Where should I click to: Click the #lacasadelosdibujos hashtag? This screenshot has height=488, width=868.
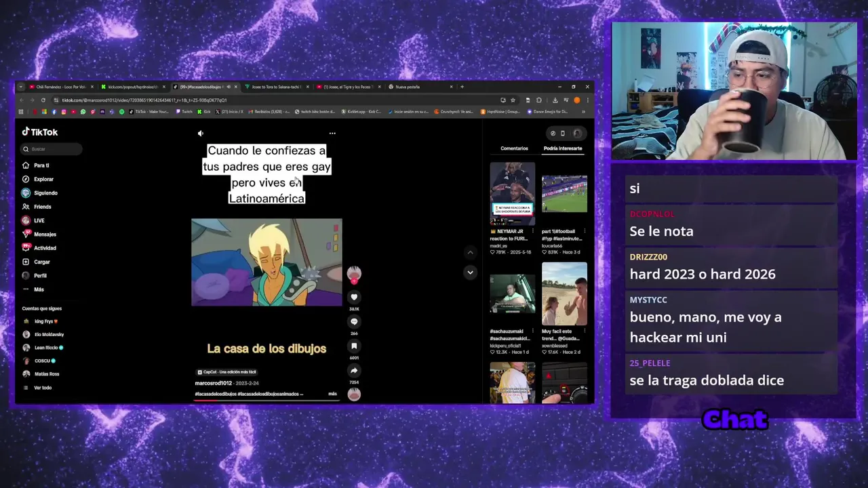tap(215, 394)
